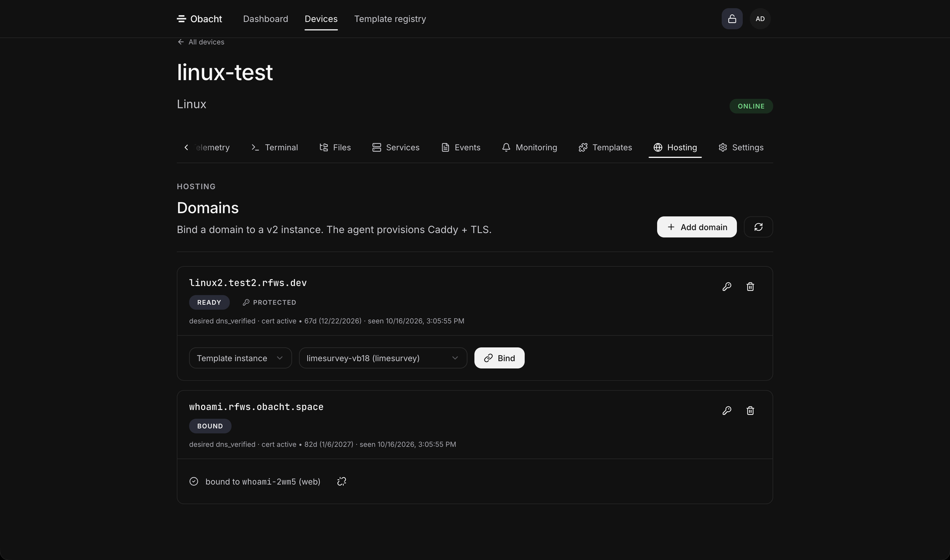This screenshot has width=950, height=560.
Task: Click the Obacht logo in header
Action: click(199, 19)
